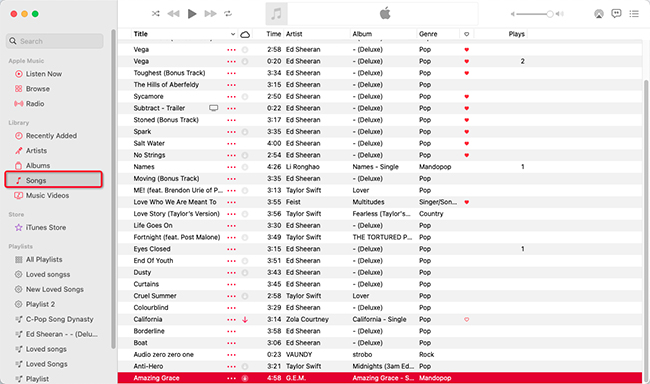650x384 pixels.
Task: Sort by Genre column
Action: click(x=428, y=34)
